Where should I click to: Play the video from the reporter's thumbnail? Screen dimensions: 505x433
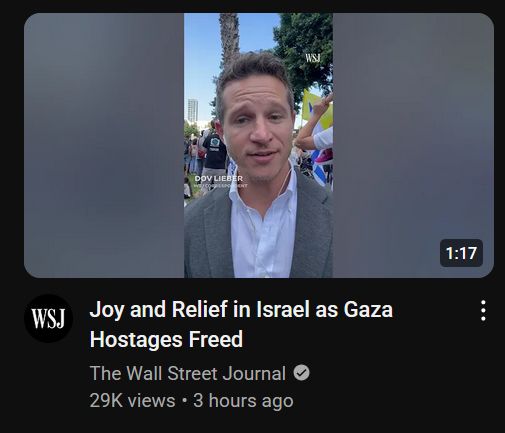258,145
